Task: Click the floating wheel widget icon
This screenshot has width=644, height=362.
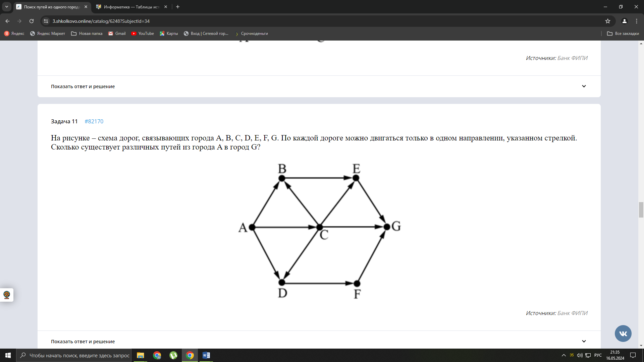Action: (7, 295)
